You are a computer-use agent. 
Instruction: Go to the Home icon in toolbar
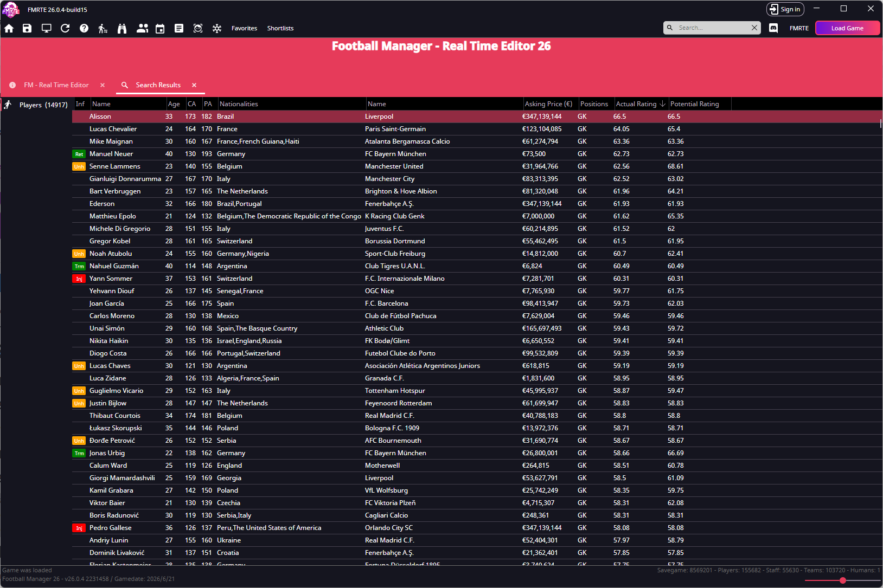click(x=9, y=28)
